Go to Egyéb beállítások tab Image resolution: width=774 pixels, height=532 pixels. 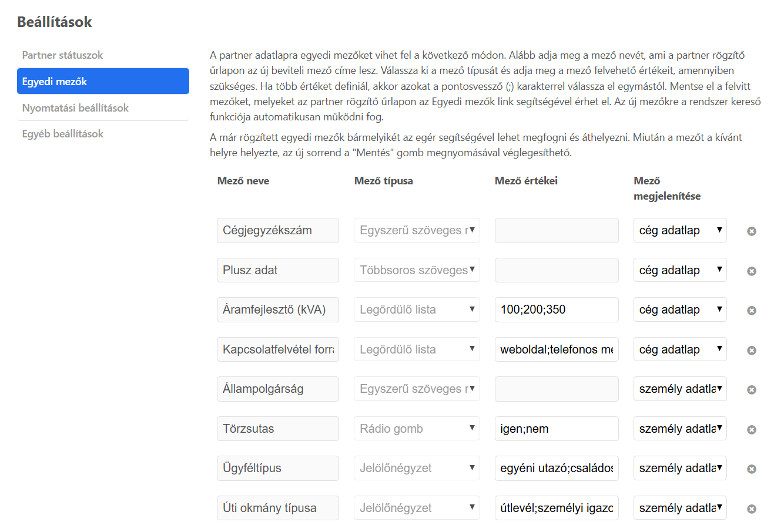click(62, 134)
